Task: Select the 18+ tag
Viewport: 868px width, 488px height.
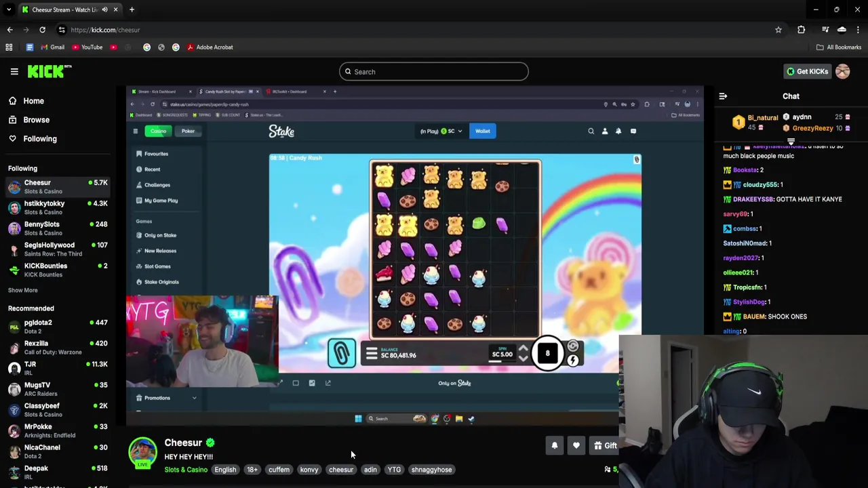Action: pos(252,470)
